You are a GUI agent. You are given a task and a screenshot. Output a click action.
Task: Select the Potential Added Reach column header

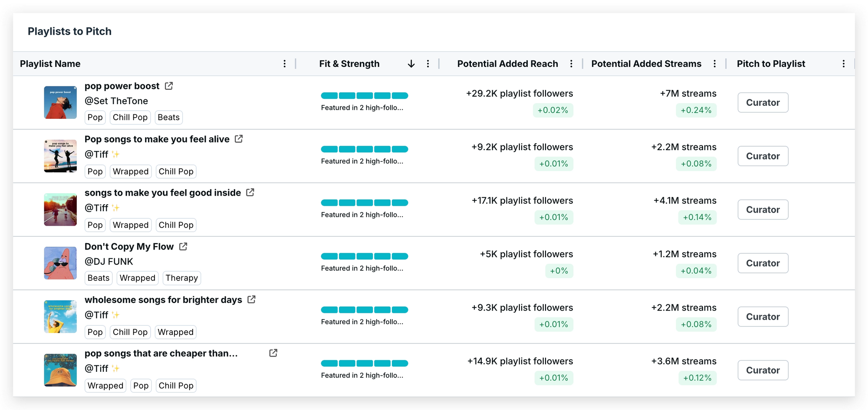[507, 64]
